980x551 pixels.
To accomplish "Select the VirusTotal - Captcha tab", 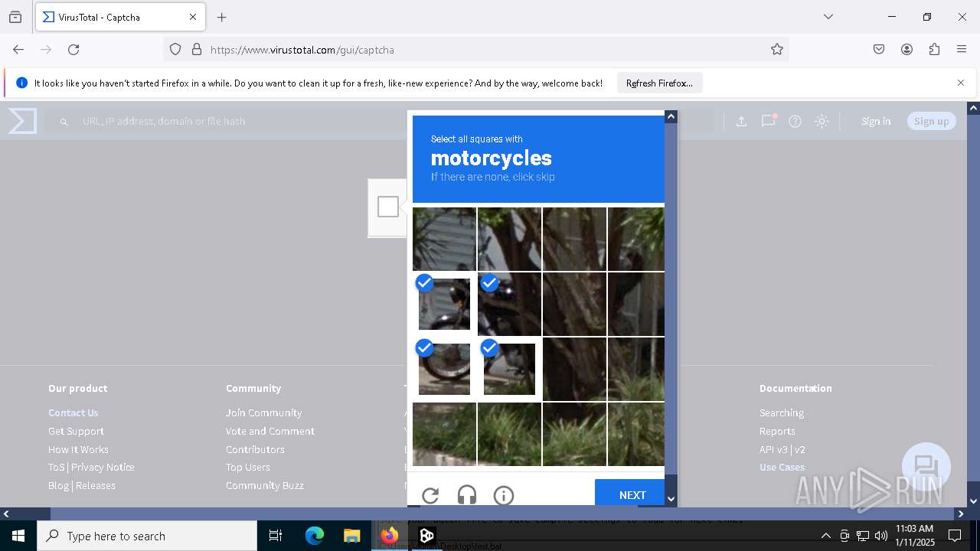I will coord(119,17).
